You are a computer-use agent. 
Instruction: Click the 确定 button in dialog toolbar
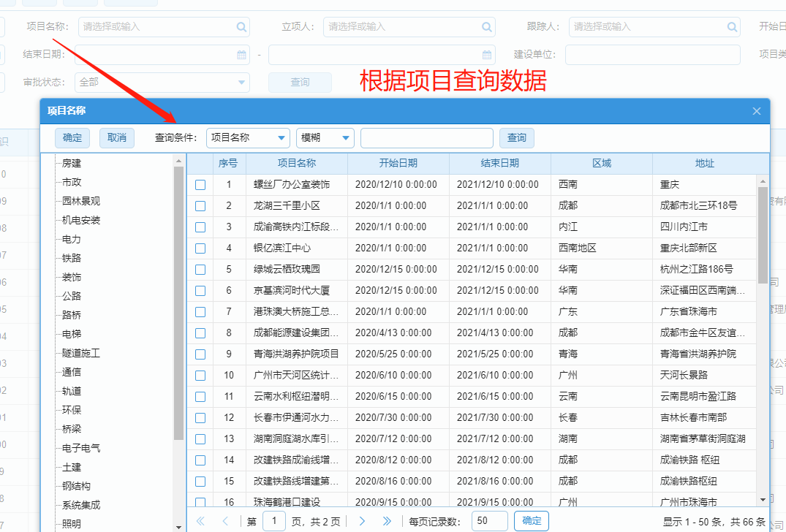(x=72, y=138)
